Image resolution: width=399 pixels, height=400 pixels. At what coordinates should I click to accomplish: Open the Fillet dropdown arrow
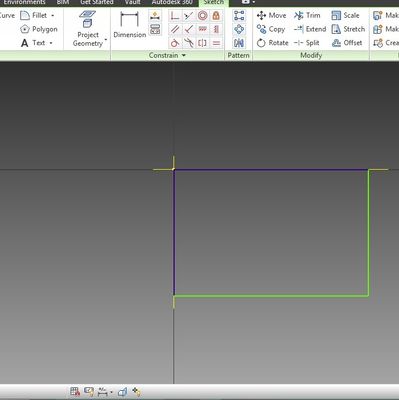pos(53,16)
